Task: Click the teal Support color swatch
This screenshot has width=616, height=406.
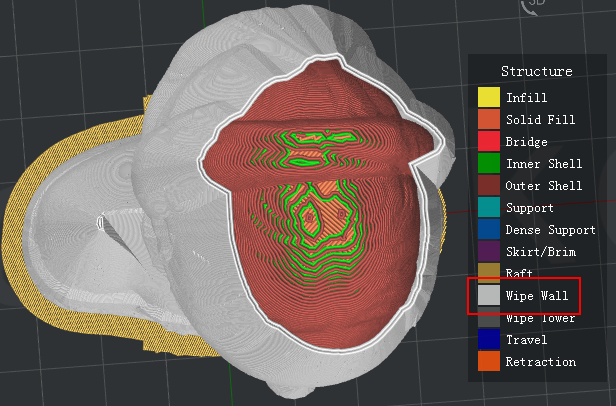Action: tap(488, 208)
